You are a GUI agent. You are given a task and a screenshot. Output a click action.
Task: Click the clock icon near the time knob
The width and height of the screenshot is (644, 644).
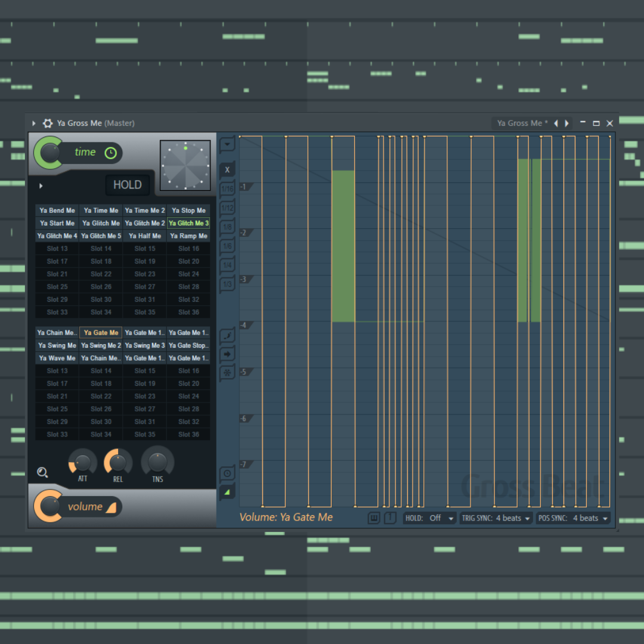point(110,153)
